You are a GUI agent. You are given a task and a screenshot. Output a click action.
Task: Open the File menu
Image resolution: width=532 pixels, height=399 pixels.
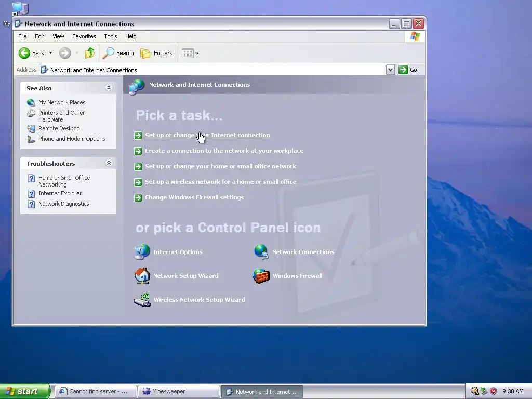[22, 36]
